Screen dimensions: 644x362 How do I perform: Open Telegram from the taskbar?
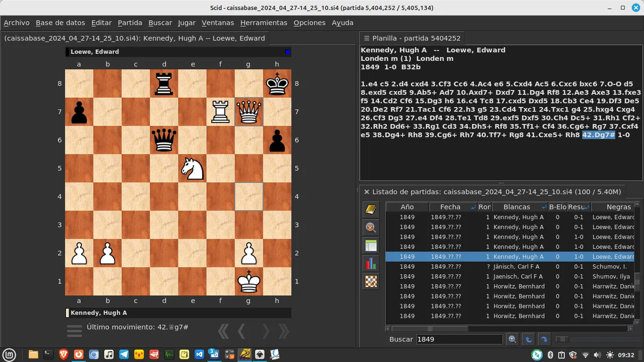point(124,354)
